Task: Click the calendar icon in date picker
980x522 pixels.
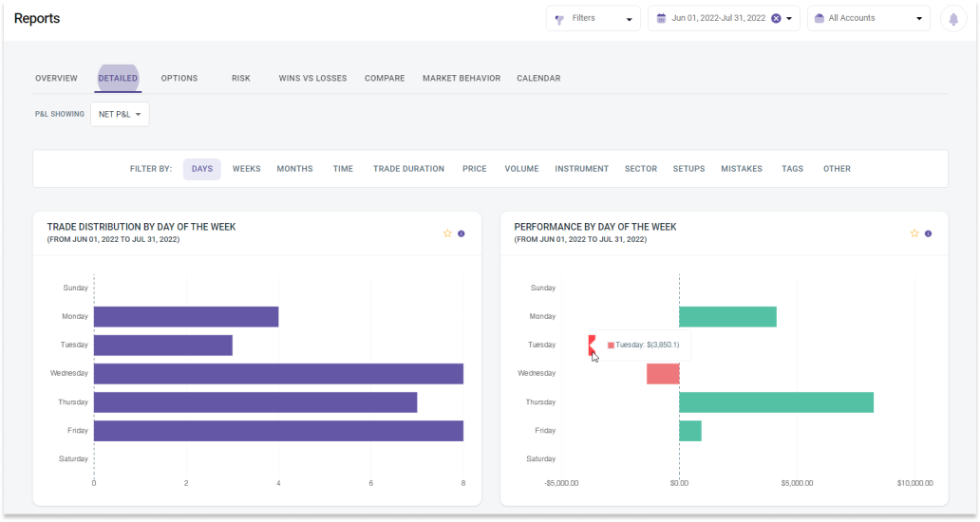Action: tap(659, 18)
